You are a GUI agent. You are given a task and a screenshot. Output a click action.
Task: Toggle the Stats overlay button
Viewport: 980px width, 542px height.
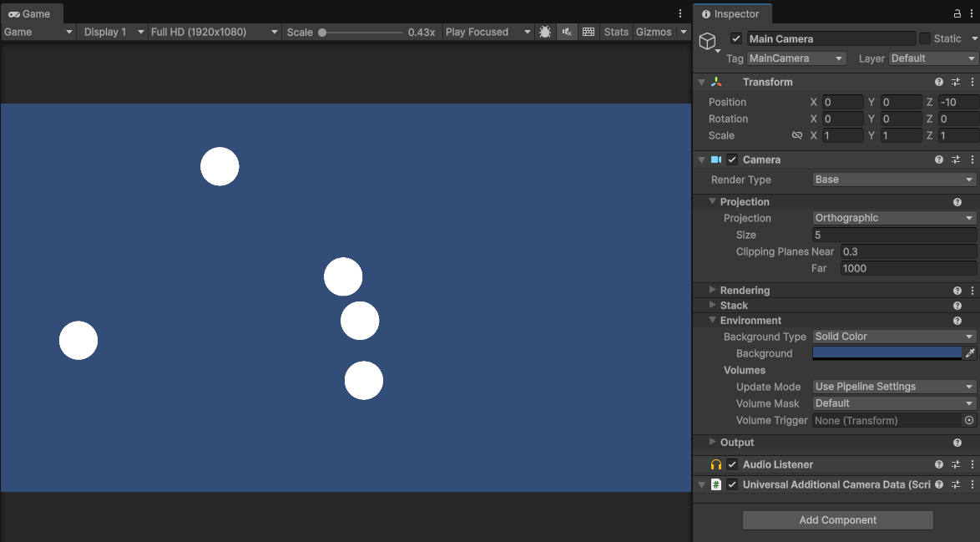click(615, 32)
